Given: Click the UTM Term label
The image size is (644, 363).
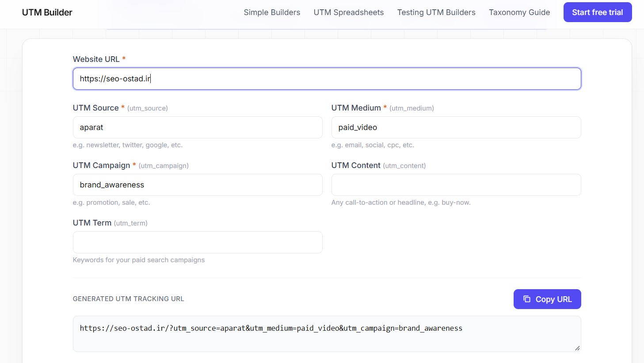Looking at the screenshot, I should [92, 223].
